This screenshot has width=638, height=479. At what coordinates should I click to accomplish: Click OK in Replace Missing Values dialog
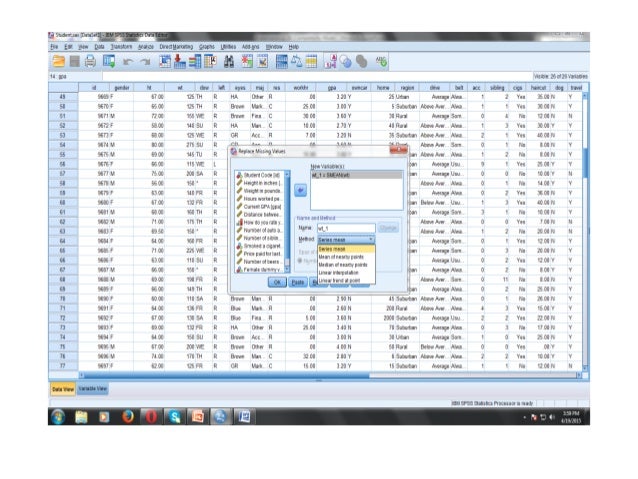point(277,282)
